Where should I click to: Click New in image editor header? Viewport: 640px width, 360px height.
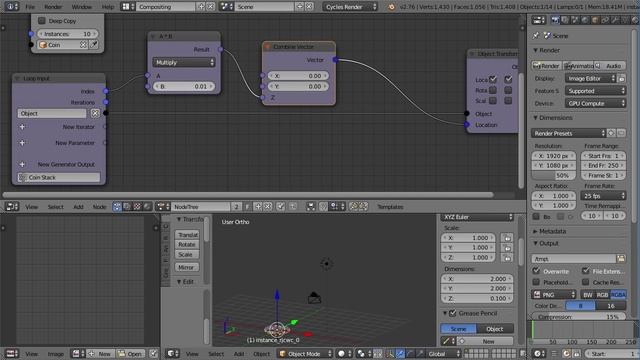99,353
